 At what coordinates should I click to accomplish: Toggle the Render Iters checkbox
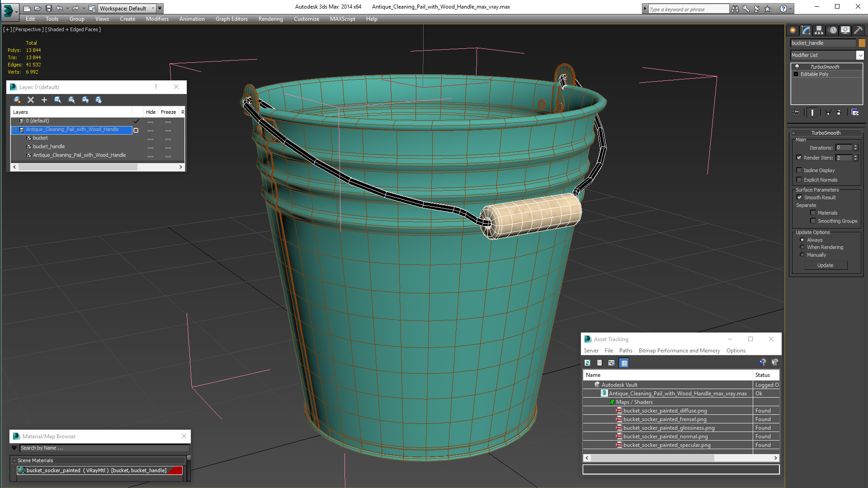pyautogui.click(x=799, y=158)
